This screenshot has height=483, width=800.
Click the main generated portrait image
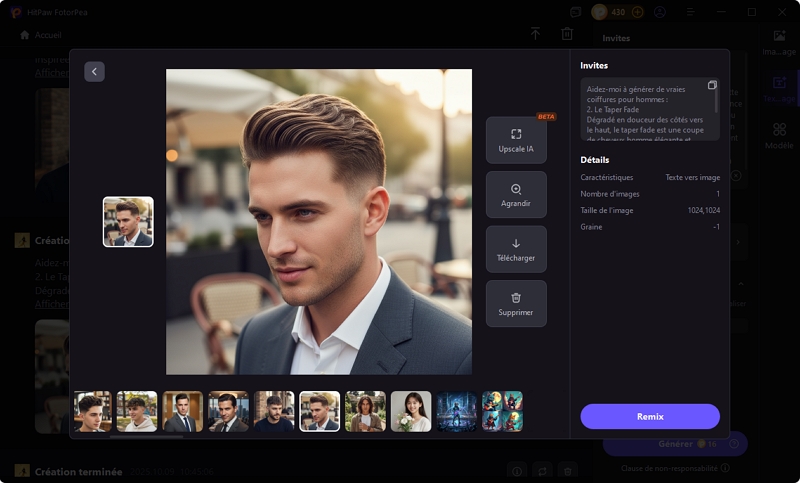click(x=319, y=222)
